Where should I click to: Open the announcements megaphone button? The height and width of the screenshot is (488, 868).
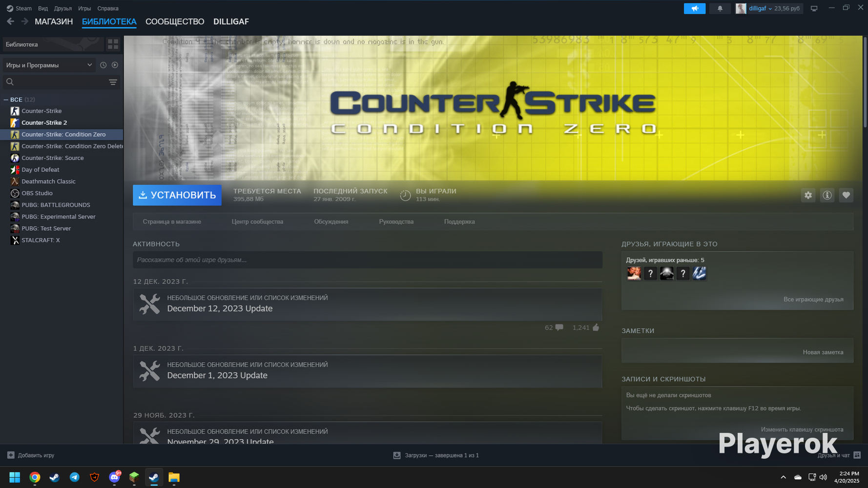point(695,8)
